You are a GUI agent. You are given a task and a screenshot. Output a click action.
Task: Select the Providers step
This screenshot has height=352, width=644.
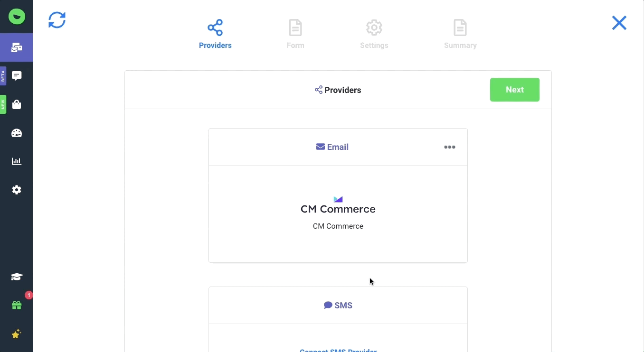tap(215, 33)
